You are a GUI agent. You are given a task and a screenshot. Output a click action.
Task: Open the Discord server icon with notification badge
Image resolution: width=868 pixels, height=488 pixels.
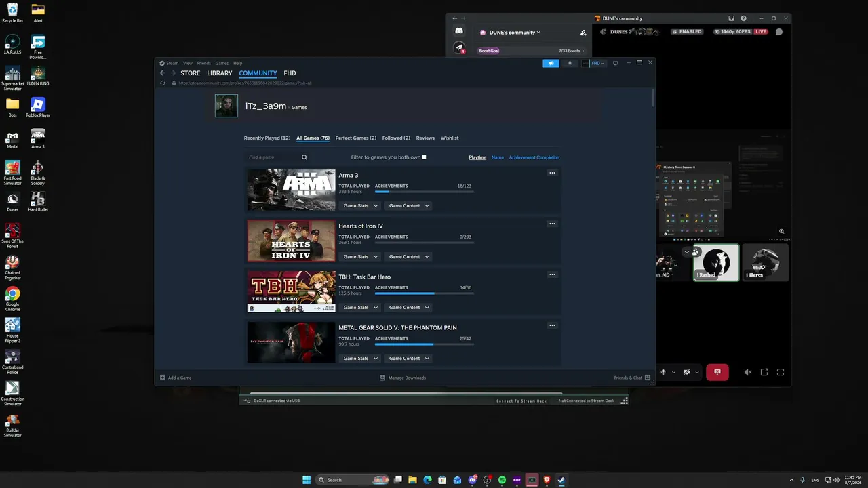(x=459, y=48)
